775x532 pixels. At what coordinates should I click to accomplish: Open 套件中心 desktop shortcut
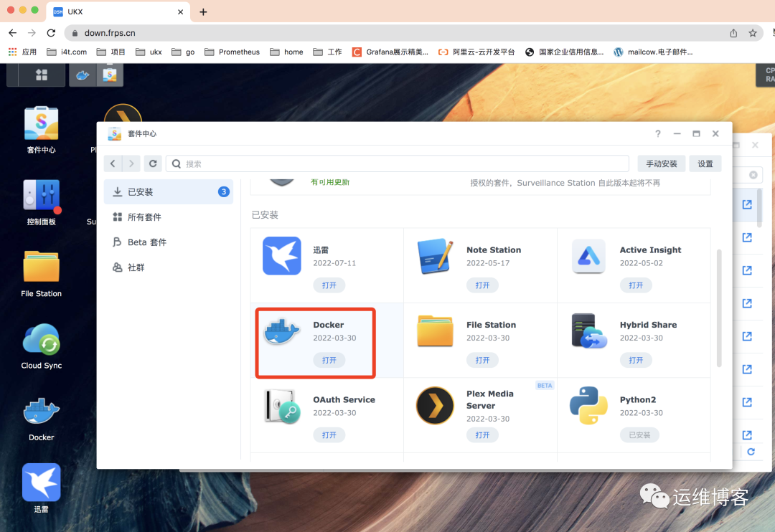point(42,130)
